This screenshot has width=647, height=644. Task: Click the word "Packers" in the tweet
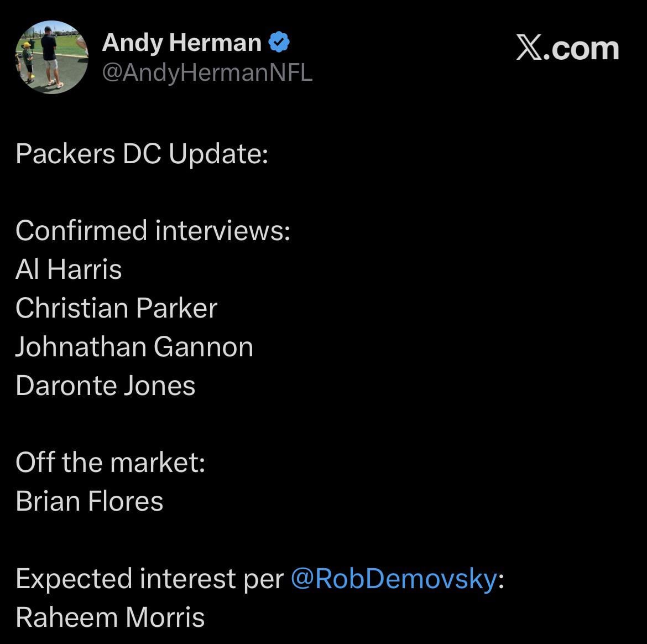pos(66,154)
